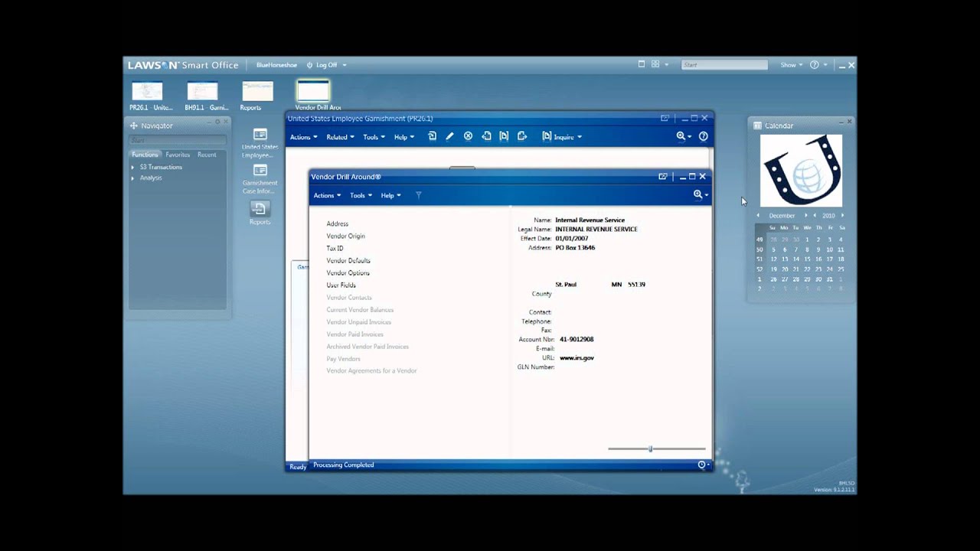
Task: Expand the S3 Transactions tree node
Action: (132, 167)
